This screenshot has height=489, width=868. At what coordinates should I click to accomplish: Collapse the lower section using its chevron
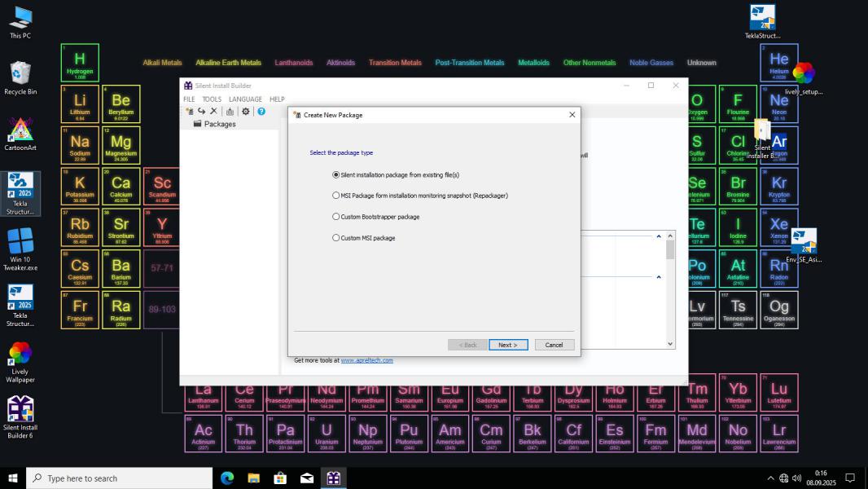click(x=659, y=277)
